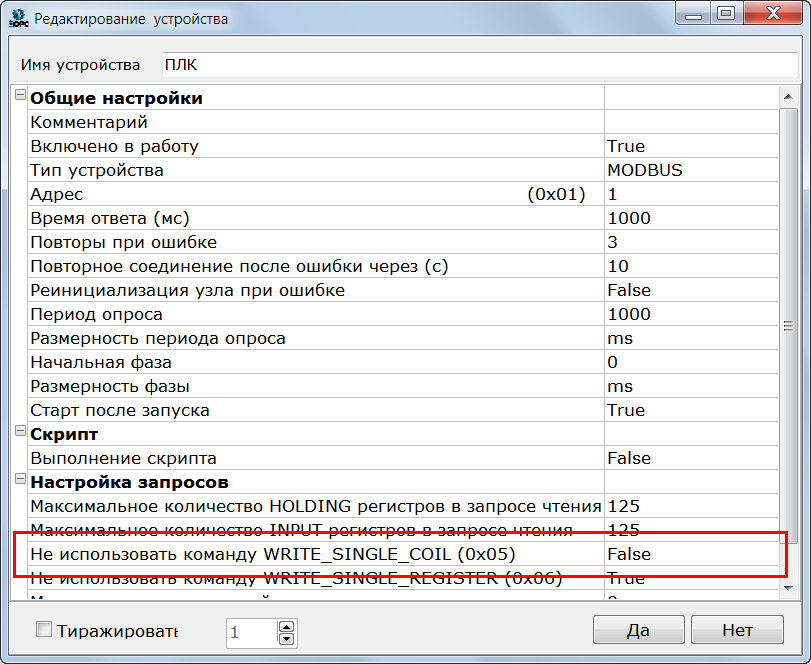Click the application icon in the title bar

(18, 18)
